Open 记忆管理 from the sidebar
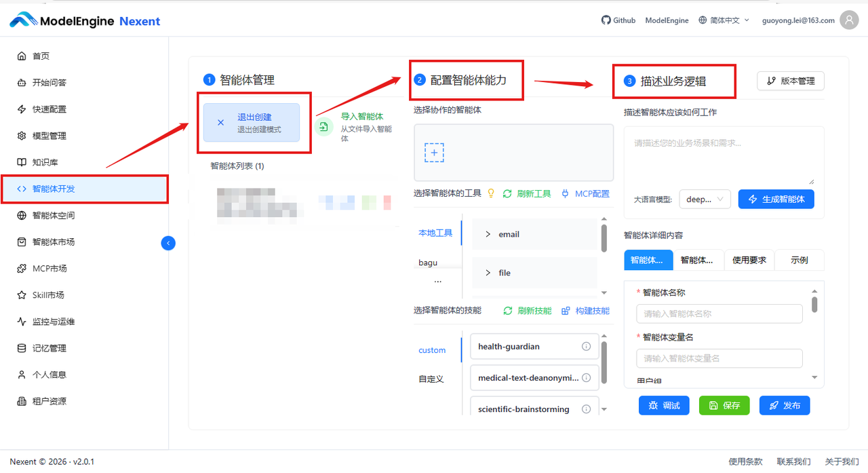868x473 pixels. 50,347
